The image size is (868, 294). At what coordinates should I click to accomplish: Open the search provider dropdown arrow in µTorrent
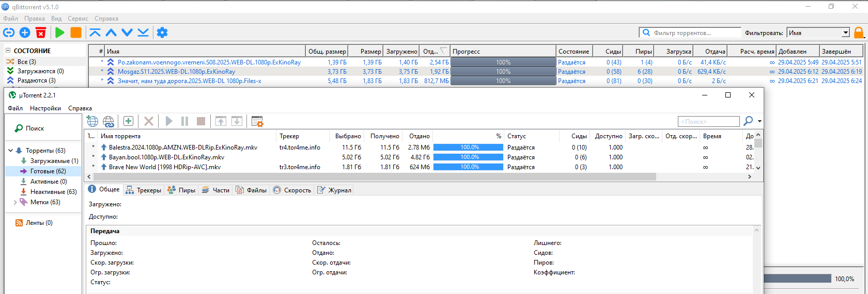point(760,121)
